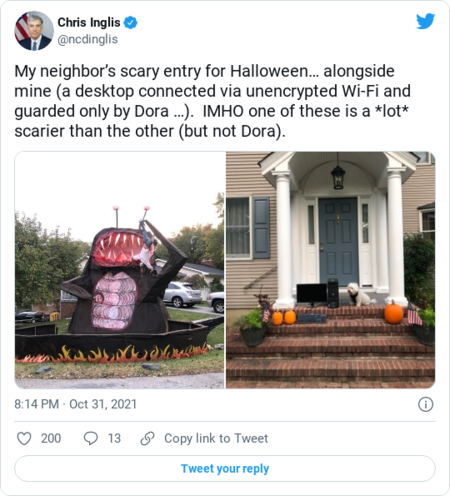Viewport: 450px width, 496px height.
Task: Click the 200 likes count
Action: (51, 438)
